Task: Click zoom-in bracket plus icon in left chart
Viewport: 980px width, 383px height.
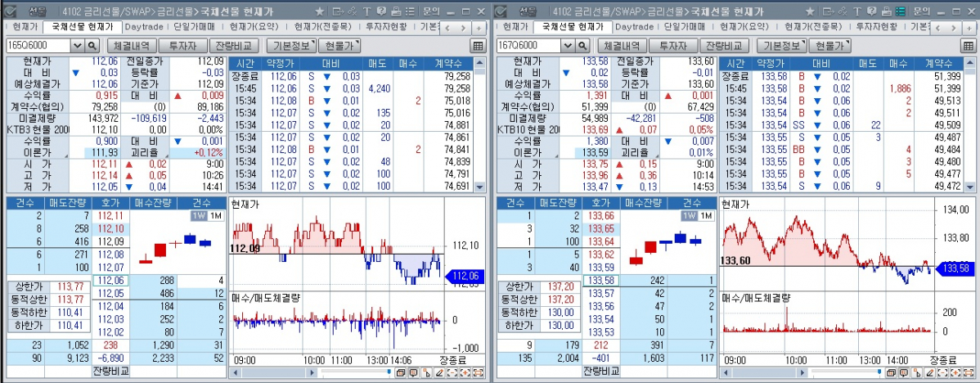Action: pos(465,372)
